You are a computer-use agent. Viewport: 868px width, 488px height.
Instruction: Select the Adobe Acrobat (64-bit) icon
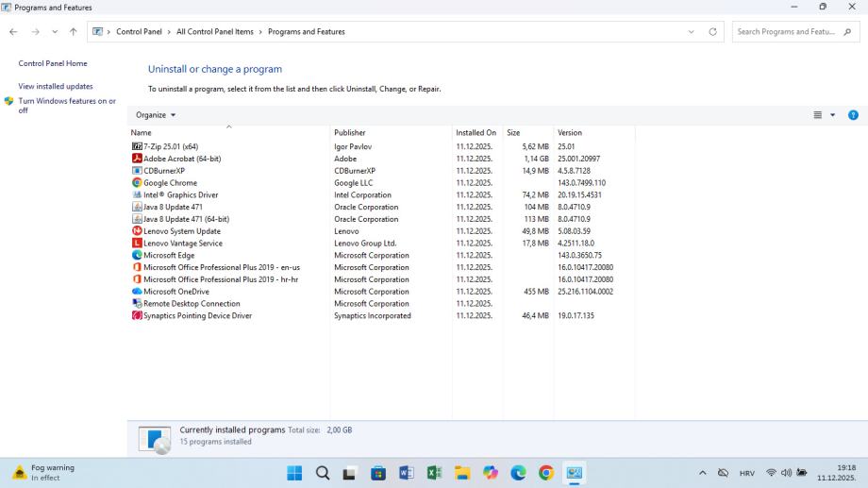(x=137, y=159)
